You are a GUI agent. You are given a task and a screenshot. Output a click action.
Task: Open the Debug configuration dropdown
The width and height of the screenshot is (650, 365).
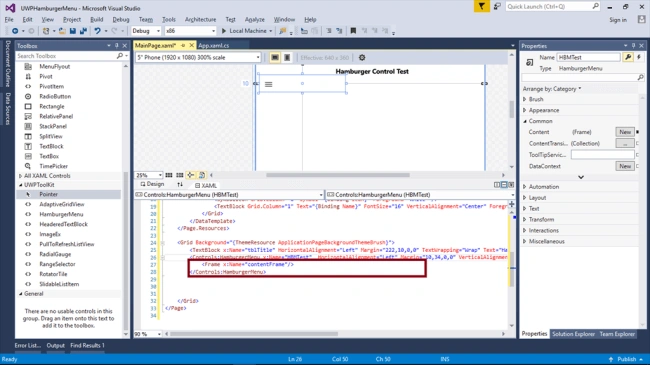[x=146, y=31]
